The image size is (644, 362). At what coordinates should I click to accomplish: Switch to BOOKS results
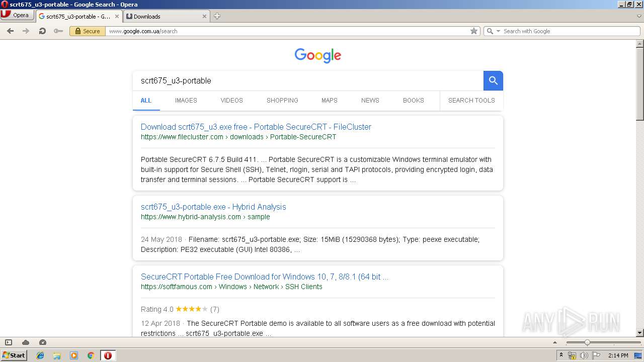click(x=414, y=101)
